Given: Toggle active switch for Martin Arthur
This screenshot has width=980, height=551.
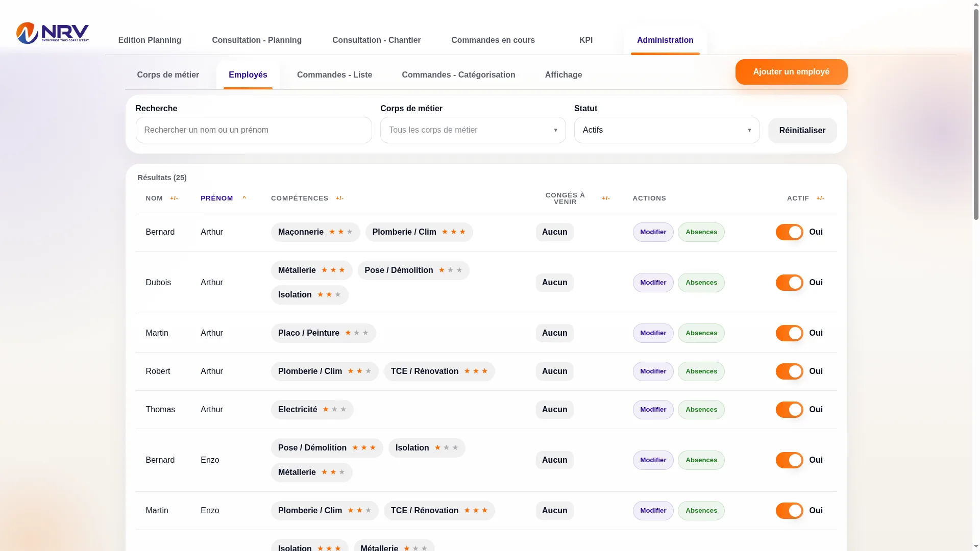Looking at the screenshot, I should click(x=789, y=333).
